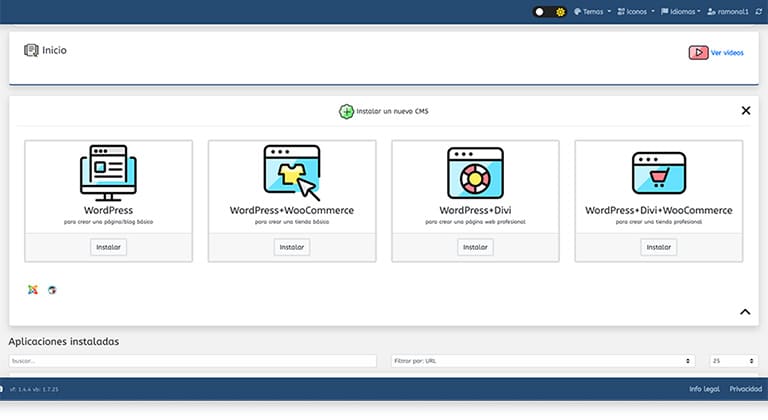Image resolution: width=768 pixels, height=420 pixels.
Task: Click the Instalar un nuevo CMS label
Action: [392, 111]
